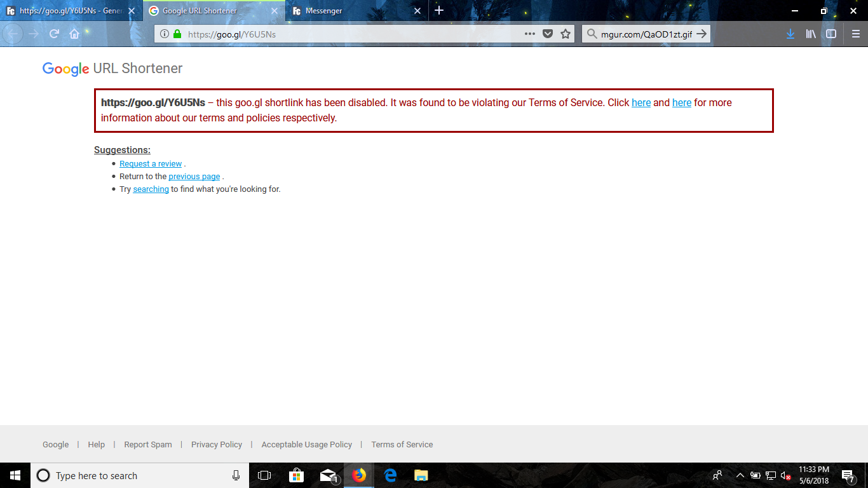
Task: Follow the previous page link
Action: [x=194, y=177]
